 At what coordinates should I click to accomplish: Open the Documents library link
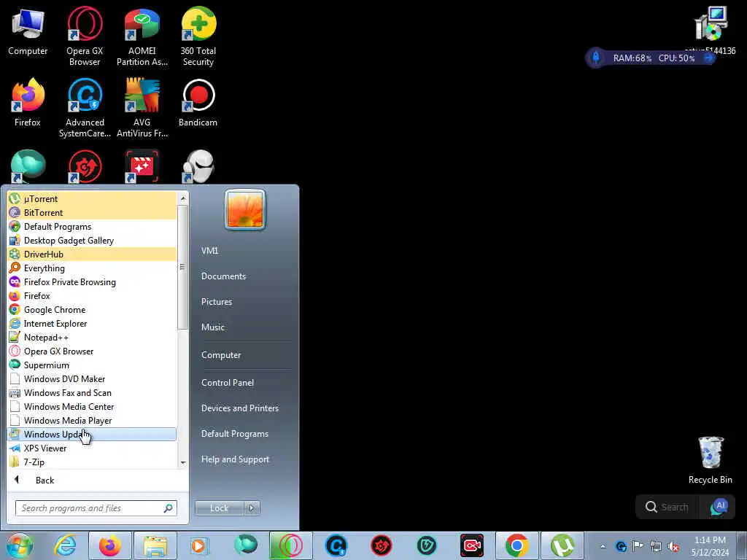(223, 276)
